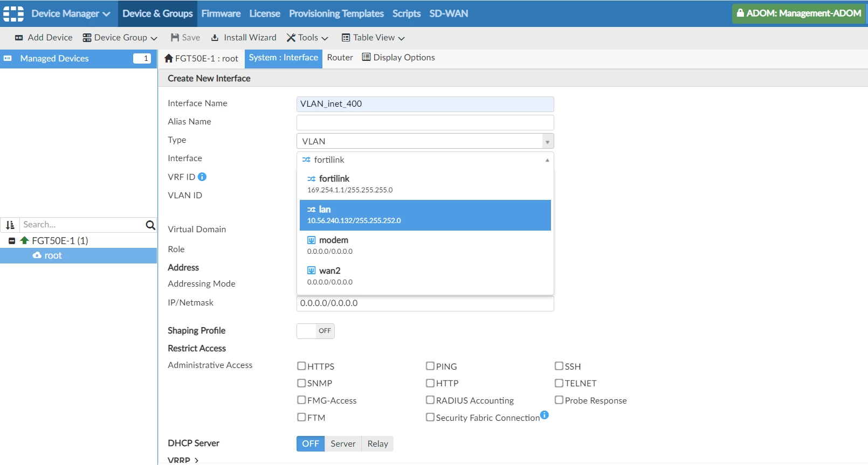Tick the FTM checkbox
This screenshot has height=465, width=868.
(301, 417)
